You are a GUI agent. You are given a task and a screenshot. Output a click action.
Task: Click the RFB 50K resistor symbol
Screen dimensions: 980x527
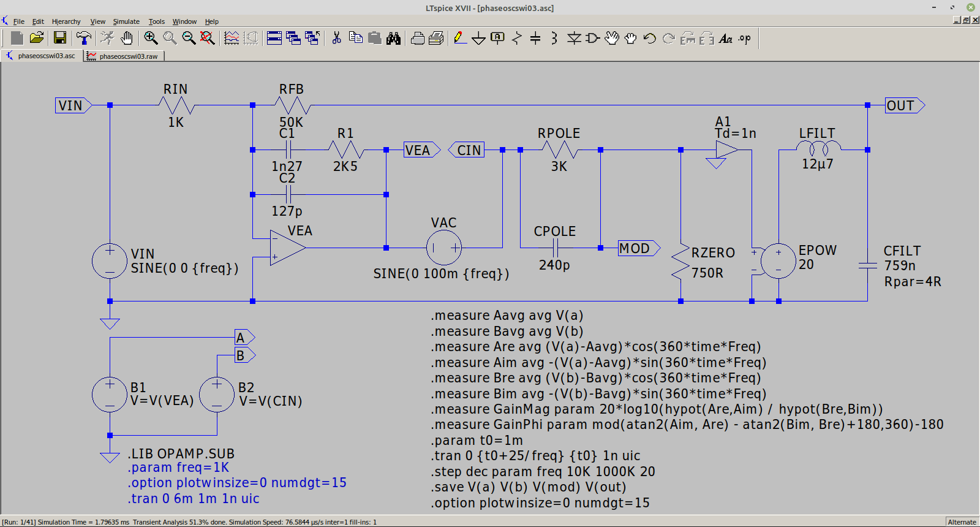click(x=292, y=105)
